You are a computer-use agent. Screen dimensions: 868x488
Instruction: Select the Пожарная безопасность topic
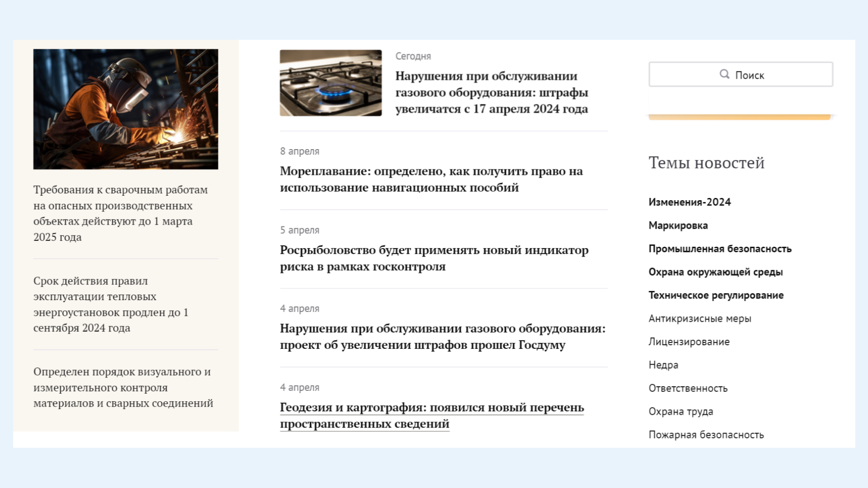coord(706,435)
